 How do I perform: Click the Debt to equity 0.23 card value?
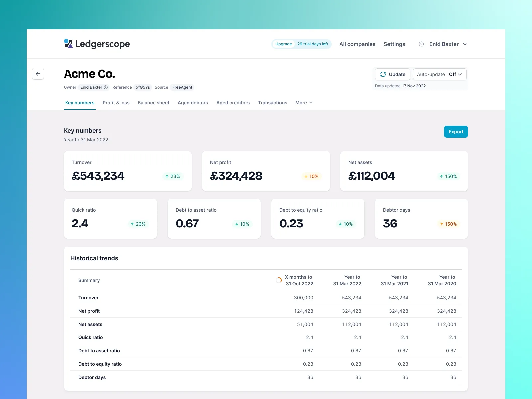point(291,223)
